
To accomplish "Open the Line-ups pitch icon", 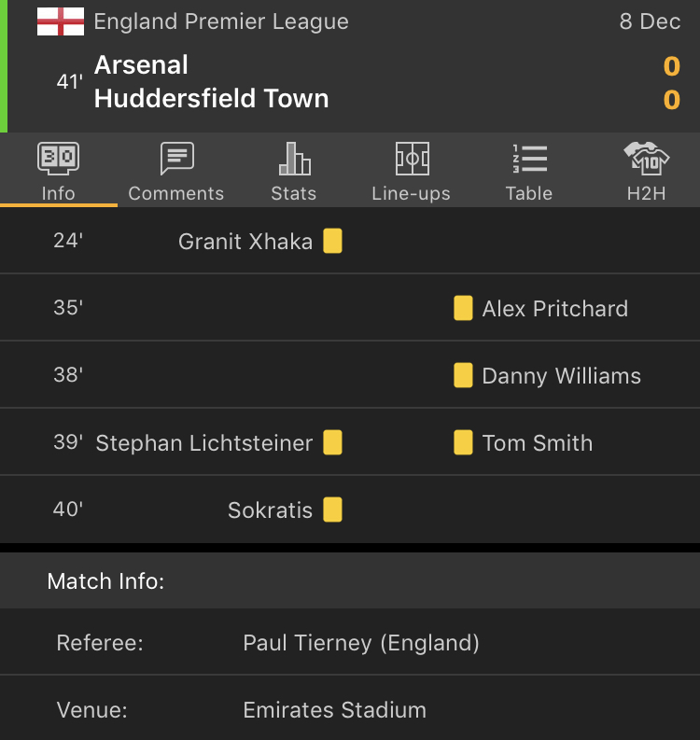I will [x=413, y=159].
